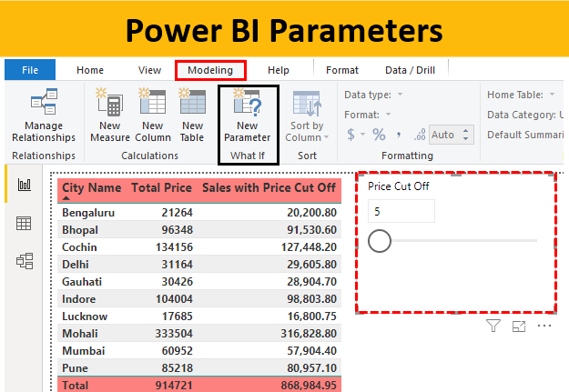The height and width of the screenshot is (392, 569).
Task: Select Mumbai in the City Name column
Action: point(84,351)
